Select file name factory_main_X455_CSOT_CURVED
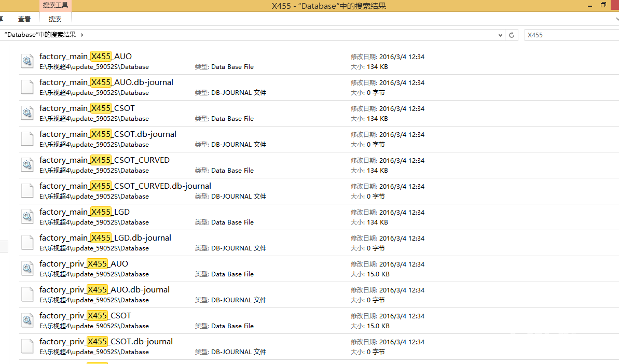Screen dimensions: 619x364 pyautogui.click(x=105, y=160)
